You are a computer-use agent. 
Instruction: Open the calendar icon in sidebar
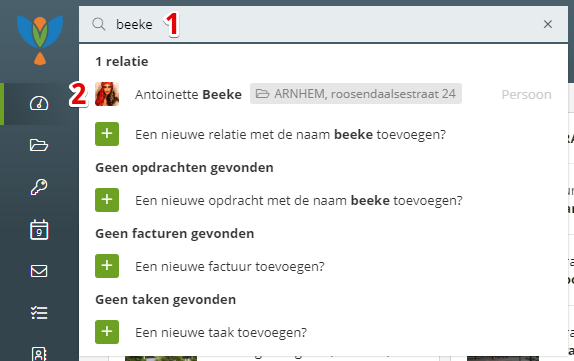(39, 230)
